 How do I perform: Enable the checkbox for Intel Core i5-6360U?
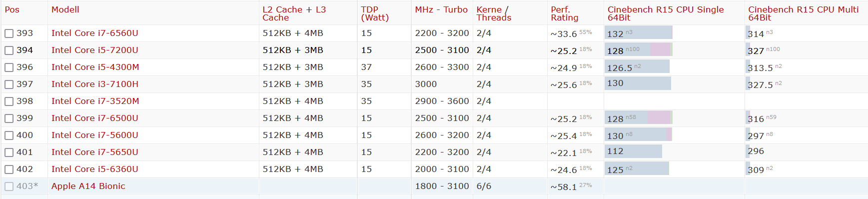point(9,169)
